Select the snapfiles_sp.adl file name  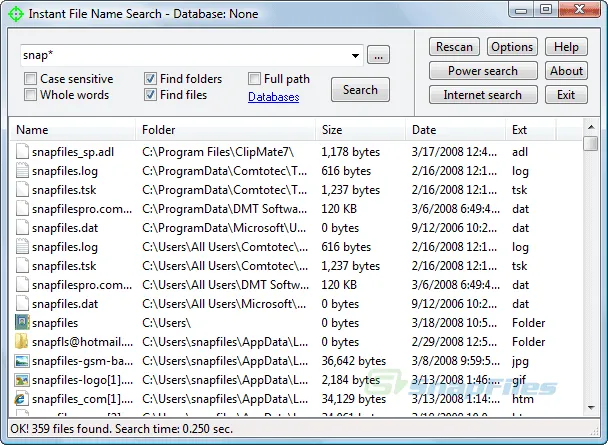pos(73,152)
